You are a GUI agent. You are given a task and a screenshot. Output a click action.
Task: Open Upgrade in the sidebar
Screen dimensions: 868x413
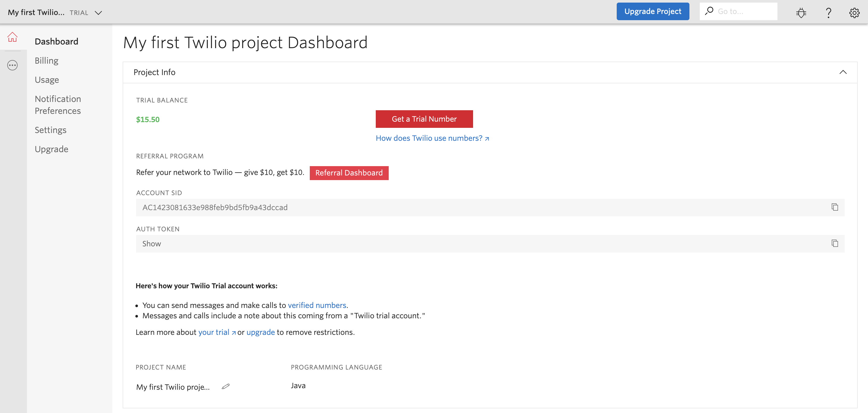pos(52,149)
